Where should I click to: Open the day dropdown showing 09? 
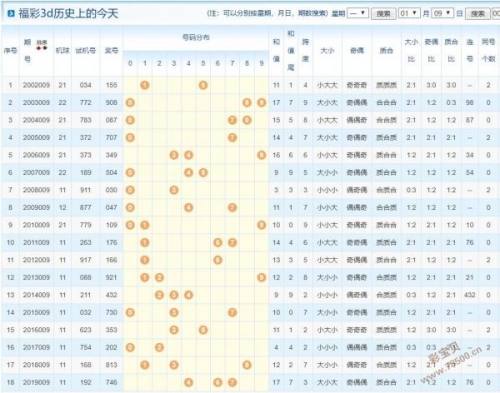443,13
